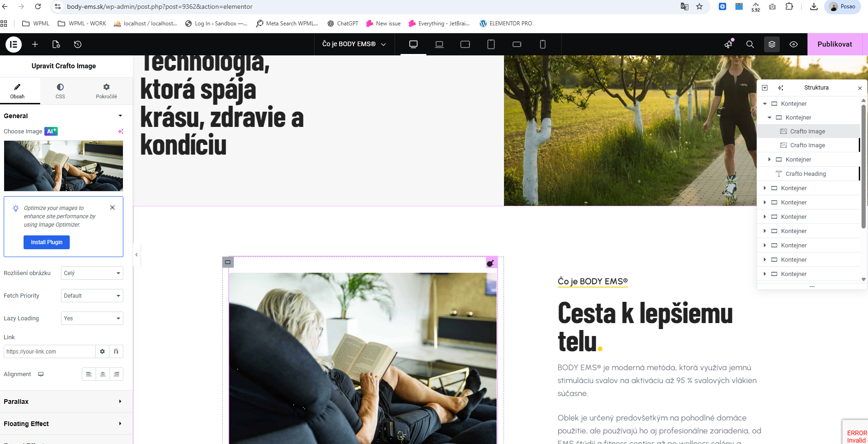This screenshot has width=868, height=444.
Task: Expand the Floating Effect section
Action: pyautogui.click(x=67, y=424)
